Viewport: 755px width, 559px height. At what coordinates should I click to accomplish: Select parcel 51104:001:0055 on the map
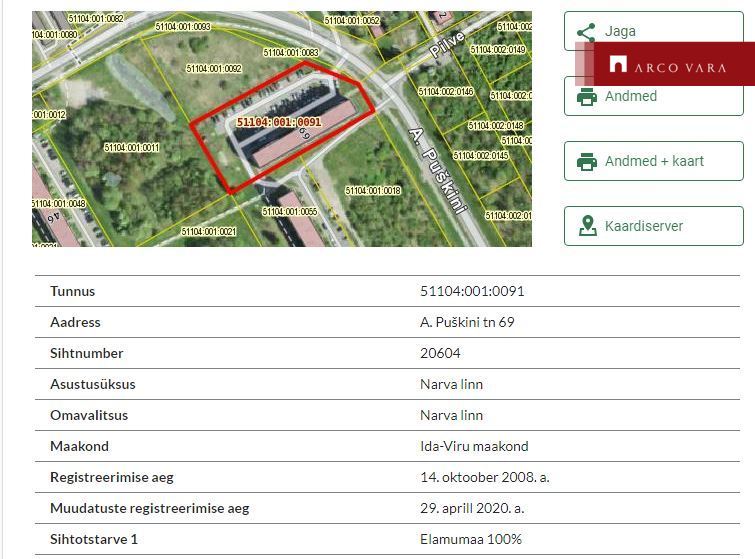[x=289, y=211]
